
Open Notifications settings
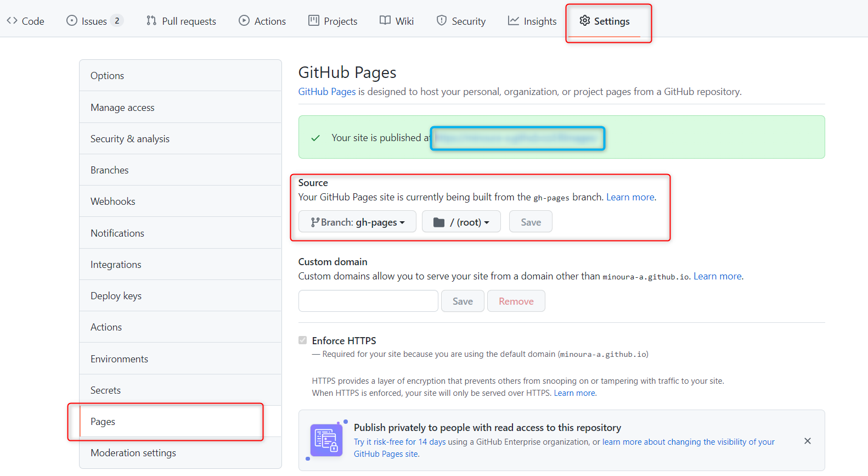181,233
